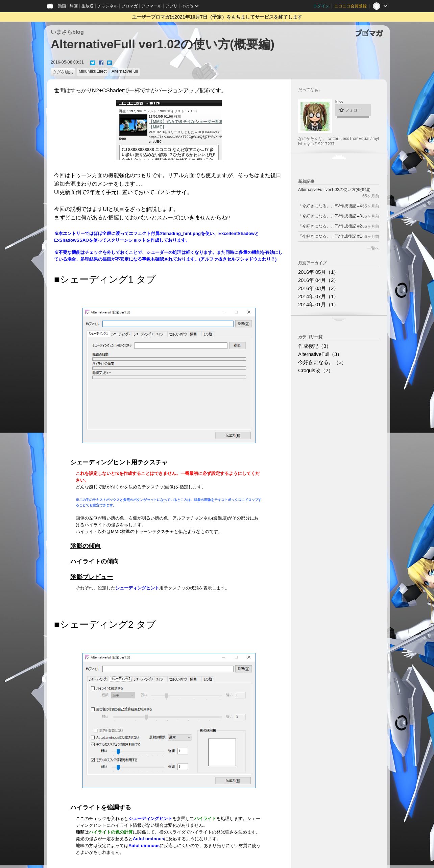Share the article on Twitter
The height and width of the screenshot is (868, 434).
[x=93, y=63]
